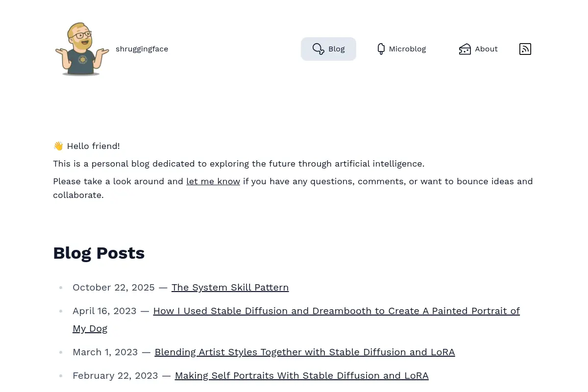Follow the "let me know" link

click(x=213, y=181)
